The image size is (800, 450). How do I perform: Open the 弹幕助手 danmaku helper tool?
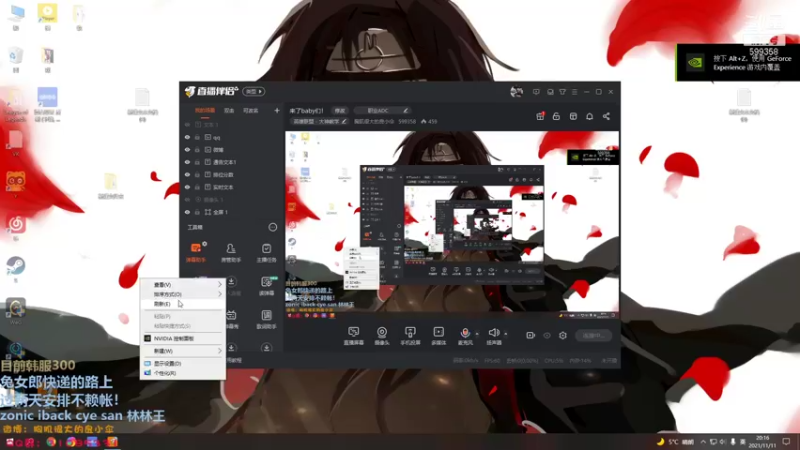click(x=195, y=252)
